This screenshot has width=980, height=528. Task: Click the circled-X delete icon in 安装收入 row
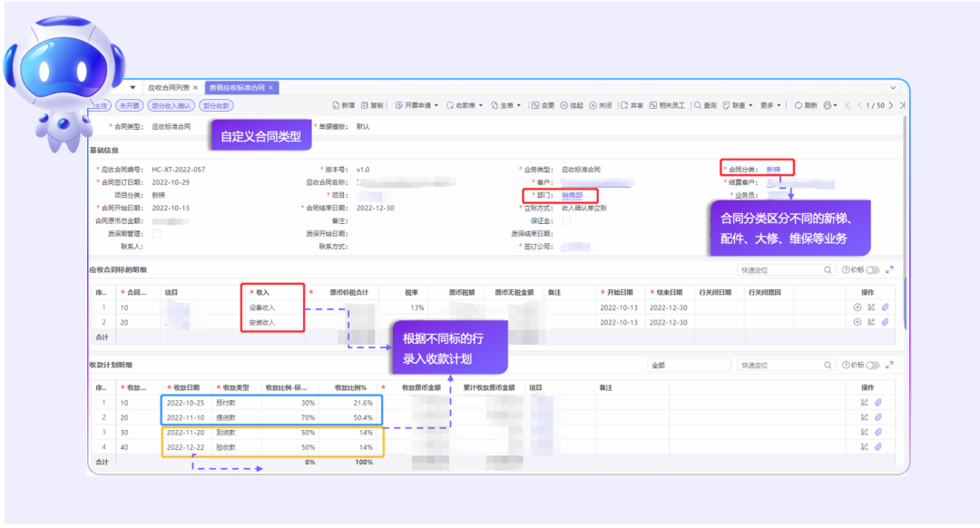click(857, 322)
